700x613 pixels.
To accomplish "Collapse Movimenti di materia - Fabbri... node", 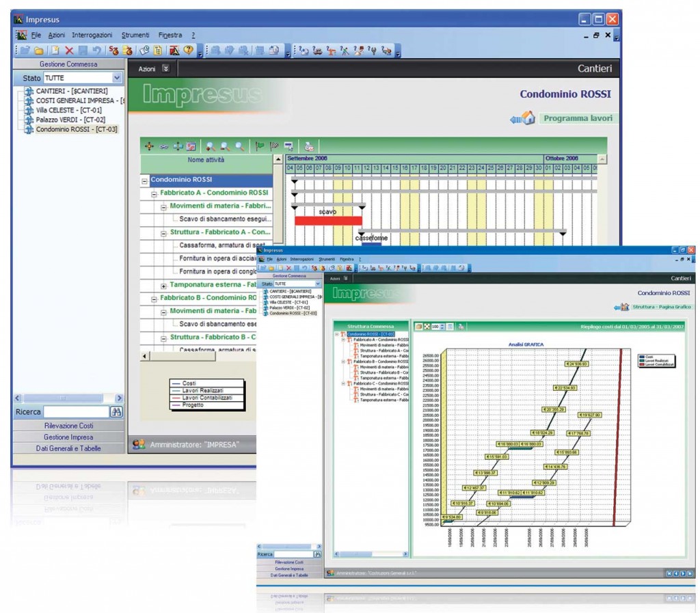I will coord(163,208).
